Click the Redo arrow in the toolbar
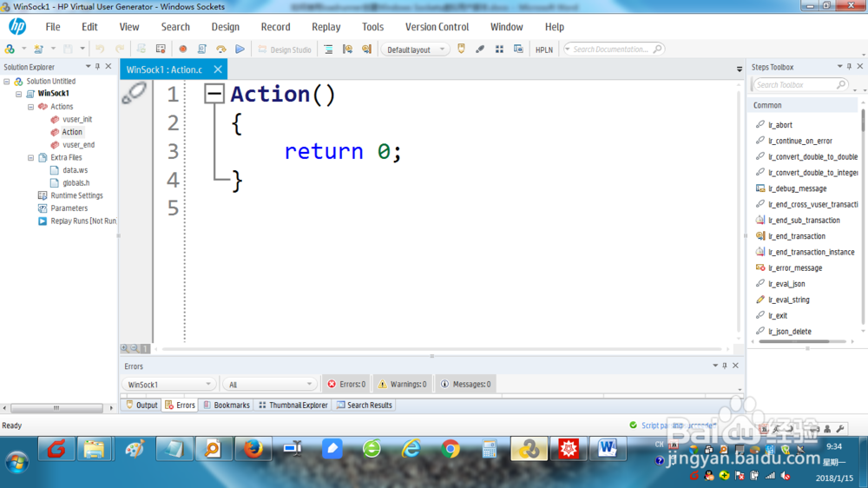 [120, 49]
